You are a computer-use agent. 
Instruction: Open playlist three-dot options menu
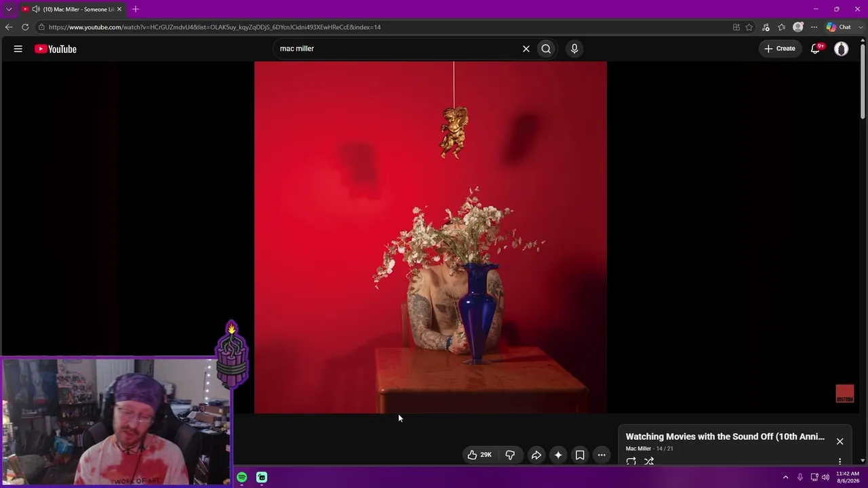840,462
